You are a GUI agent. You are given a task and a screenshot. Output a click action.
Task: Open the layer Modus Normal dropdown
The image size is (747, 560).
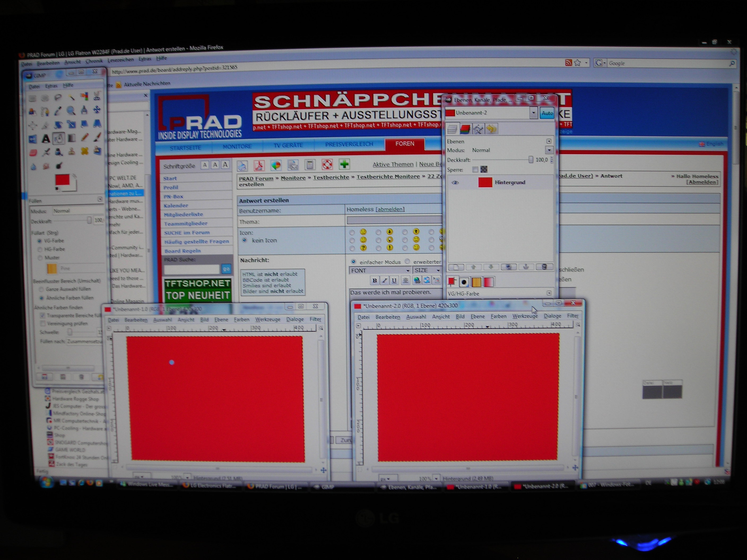tap(549, 150)
